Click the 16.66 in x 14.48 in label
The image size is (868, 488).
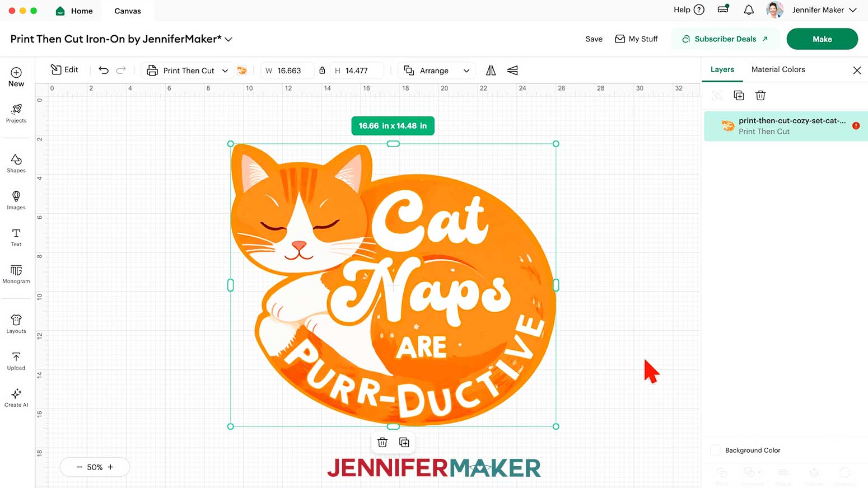393,126
